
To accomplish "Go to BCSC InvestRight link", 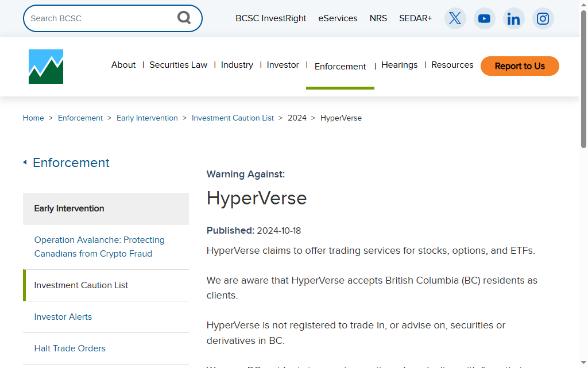I will tap(270, 18).
